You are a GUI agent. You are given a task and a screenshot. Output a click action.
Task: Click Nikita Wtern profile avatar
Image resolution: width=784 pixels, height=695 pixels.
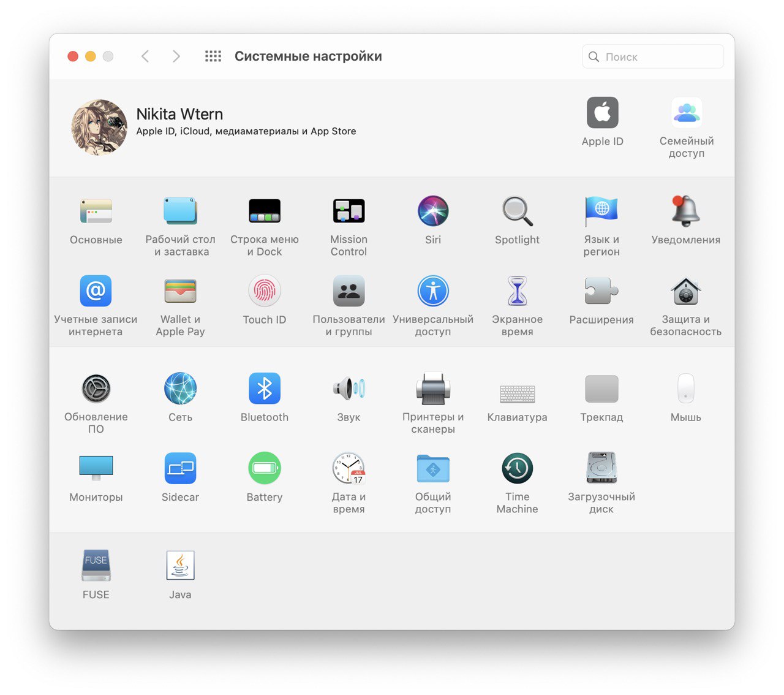click(99, 127)
